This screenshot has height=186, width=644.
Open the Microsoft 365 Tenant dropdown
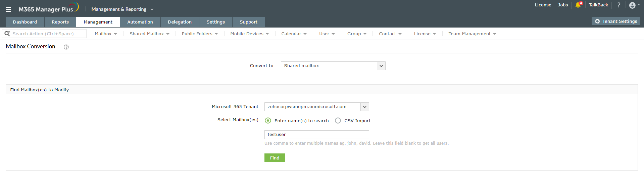(x=365, y=107)
